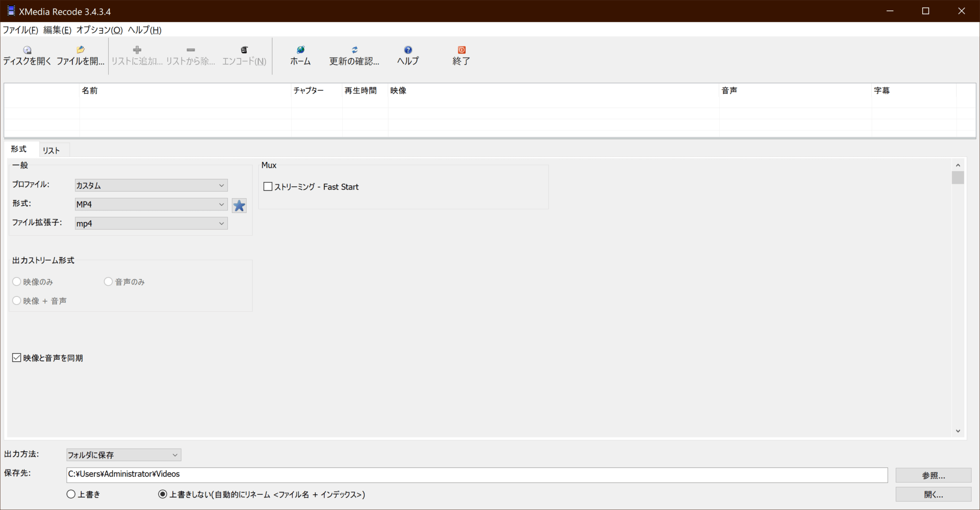Image resolution: width=980 pixels, height=510 pixels.
Task: Select the 映像 + 音声 radio button
Action: coord(17,301)
